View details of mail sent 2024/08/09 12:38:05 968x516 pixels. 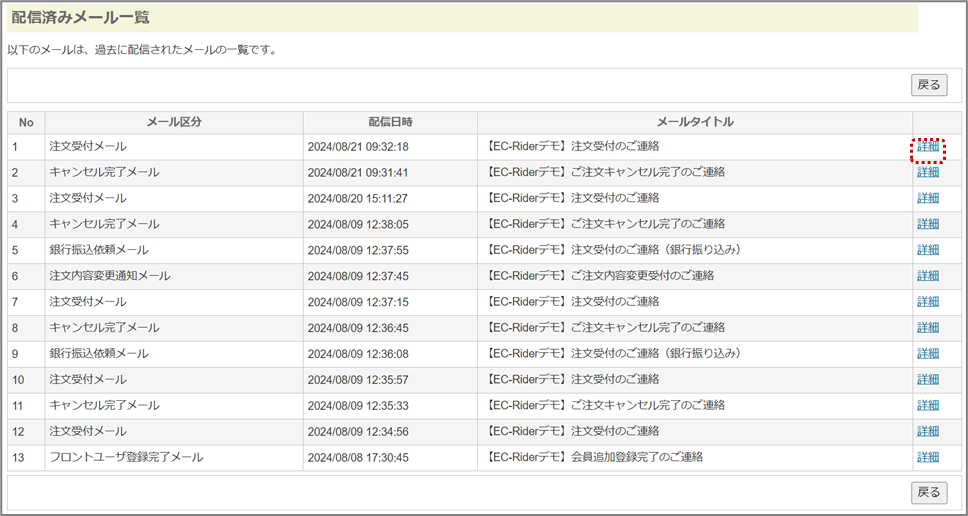click(928, 224)
